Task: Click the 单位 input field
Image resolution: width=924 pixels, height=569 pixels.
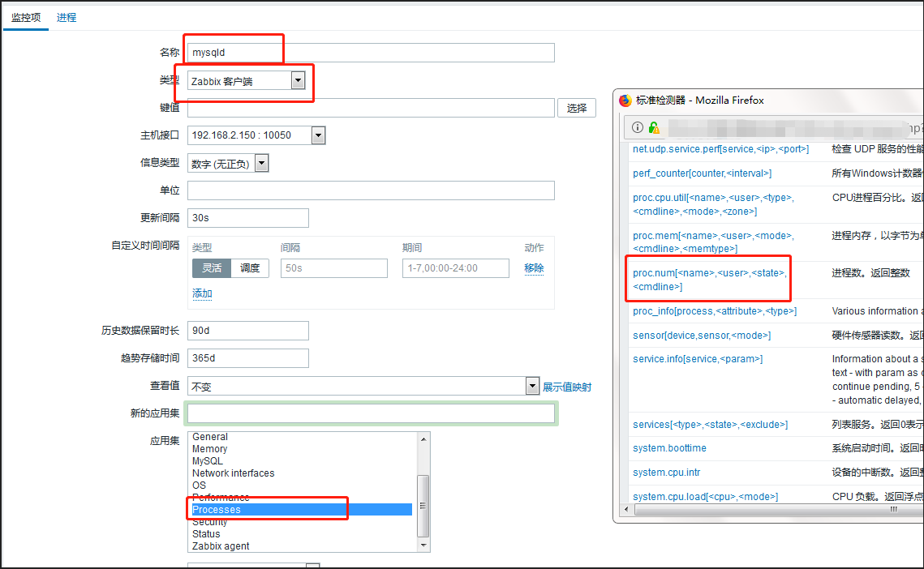Action: click(x=371, y=190)
